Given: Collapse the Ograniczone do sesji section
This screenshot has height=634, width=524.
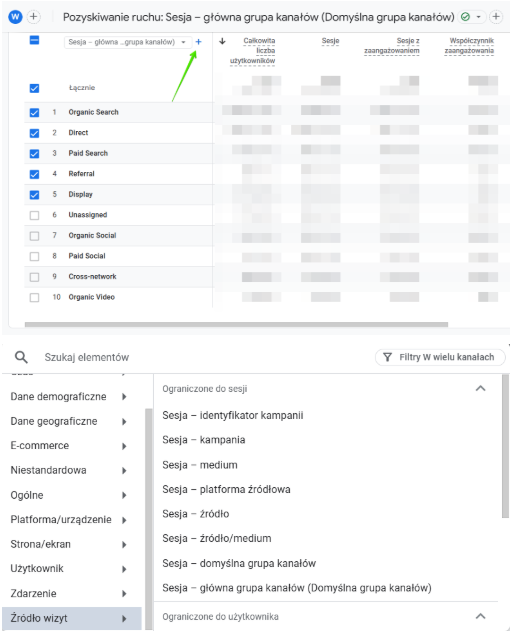Looking at the screenshot, I should tap(480, 389).
